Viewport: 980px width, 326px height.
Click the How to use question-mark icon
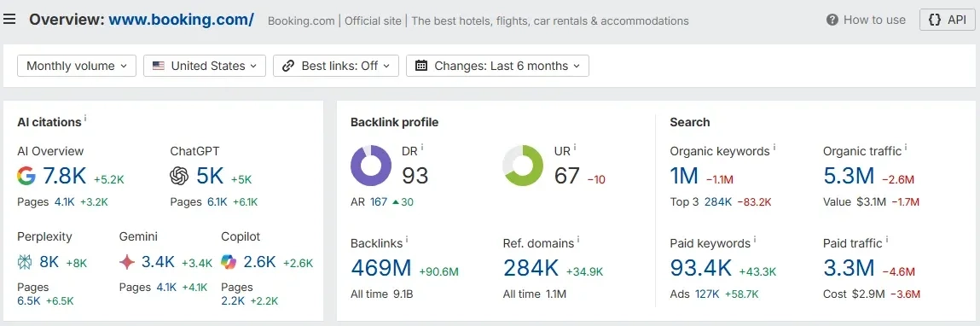coord(832,20)
